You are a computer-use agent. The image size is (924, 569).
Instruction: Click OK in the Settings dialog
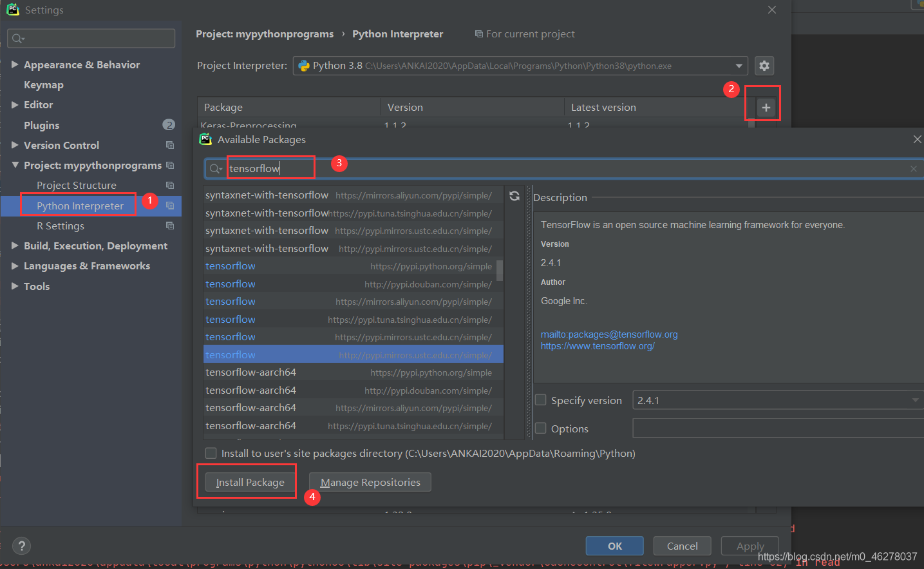tap(615, 546)
